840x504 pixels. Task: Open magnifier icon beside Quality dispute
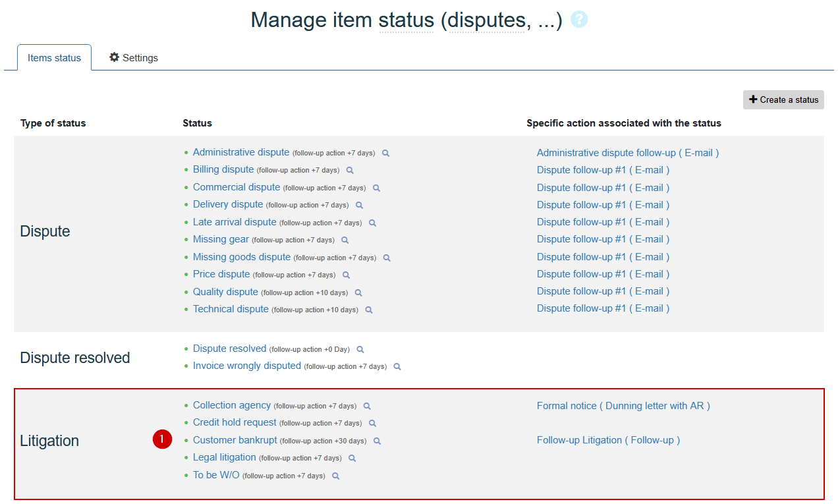[358, 293]
